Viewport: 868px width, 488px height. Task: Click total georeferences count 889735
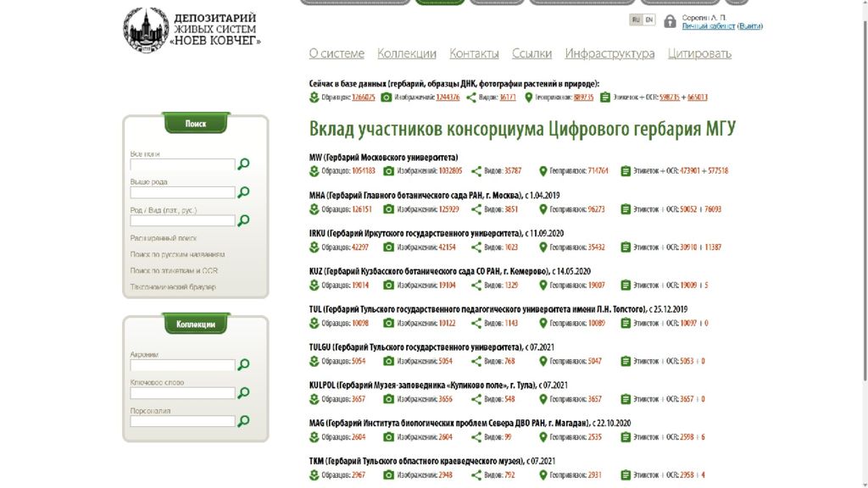(x=583, y=97)
